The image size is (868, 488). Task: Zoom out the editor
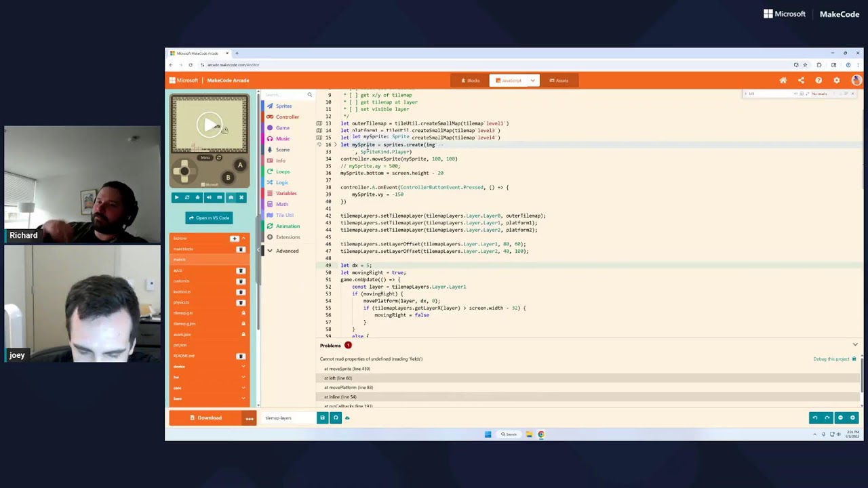(840, 418)
